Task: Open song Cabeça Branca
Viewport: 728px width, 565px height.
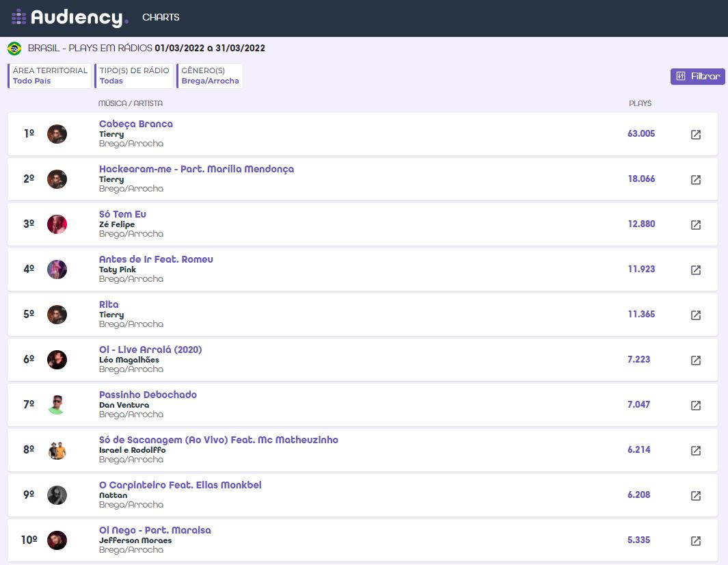Action: coord(136,124)
